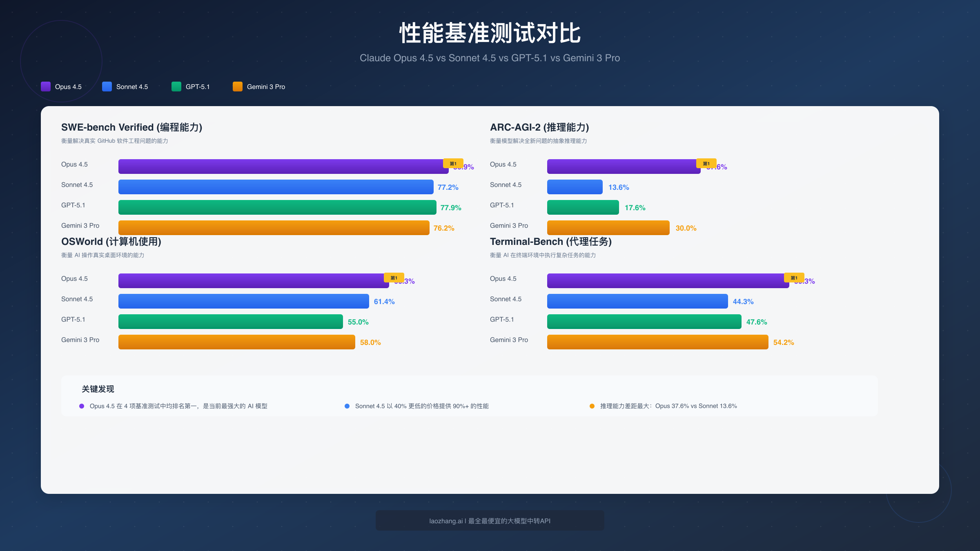Toggle the Opus 4.5 legend entry
Viewport: 980px width, 551px height.
coord(63,87)
